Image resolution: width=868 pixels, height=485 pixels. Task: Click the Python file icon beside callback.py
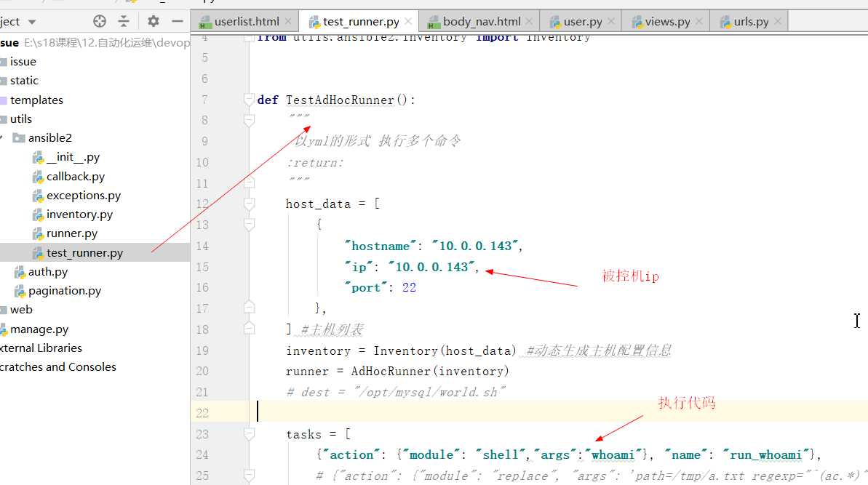[38, 177]
